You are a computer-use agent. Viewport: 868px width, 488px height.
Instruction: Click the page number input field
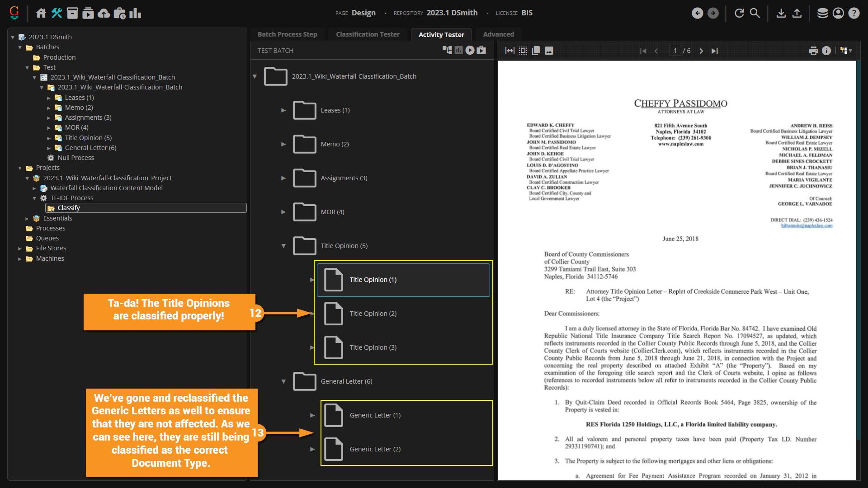tap(675, 51)
